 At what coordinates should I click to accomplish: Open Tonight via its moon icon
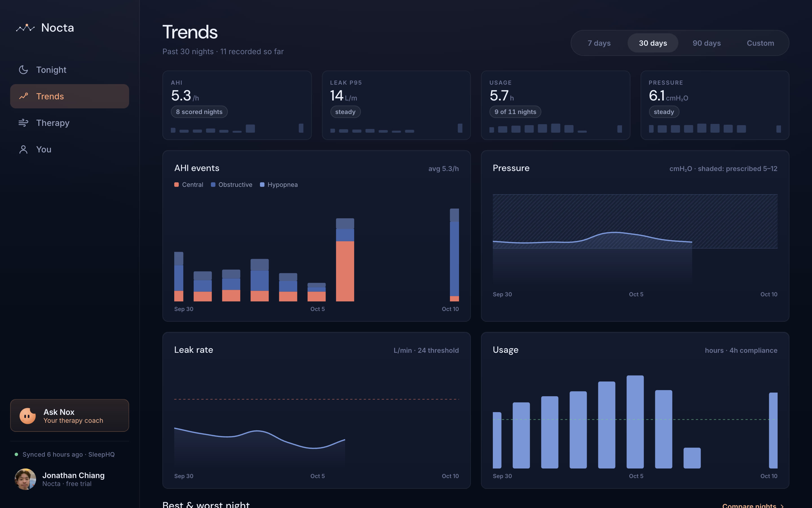(x=23, y=69)
